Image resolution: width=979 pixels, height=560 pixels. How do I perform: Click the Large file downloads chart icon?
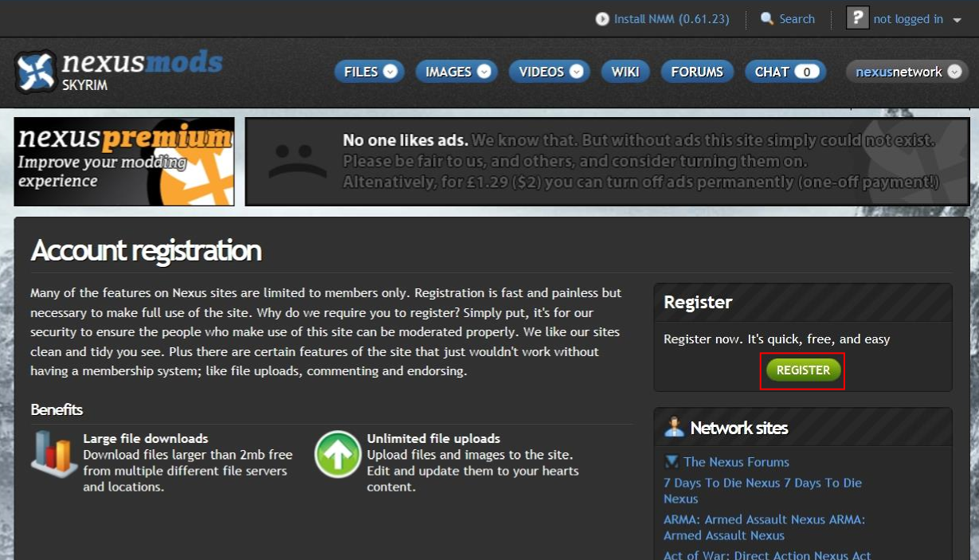[54, 454]
